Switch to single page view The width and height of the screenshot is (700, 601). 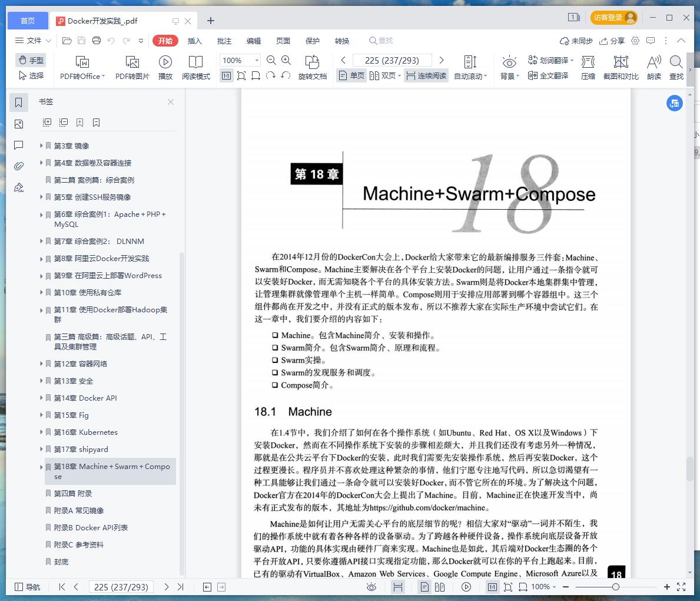351,75
